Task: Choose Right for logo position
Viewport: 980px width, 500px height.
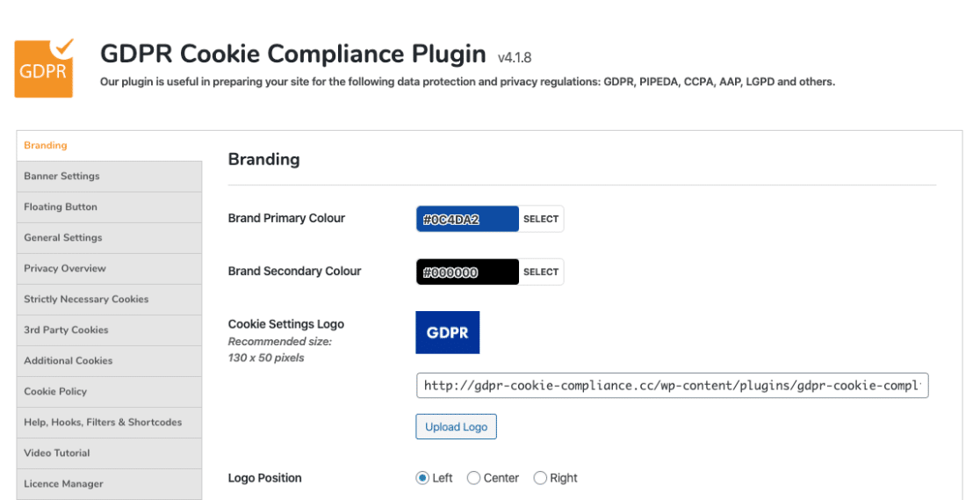Action: (540, 478)
